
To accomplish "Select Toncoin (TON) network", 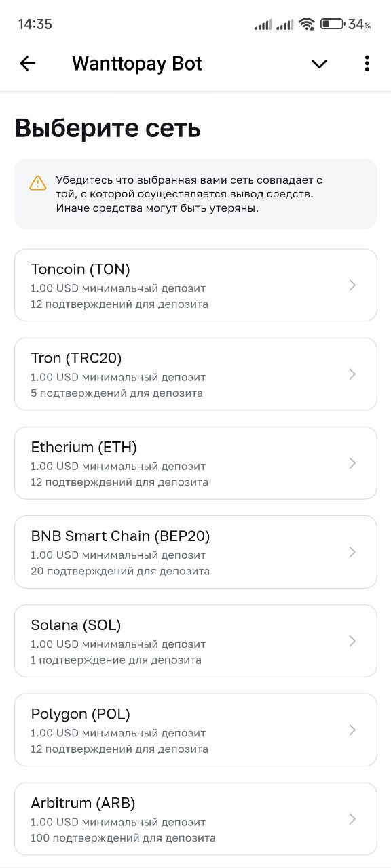I will click(x=195, y=285).
